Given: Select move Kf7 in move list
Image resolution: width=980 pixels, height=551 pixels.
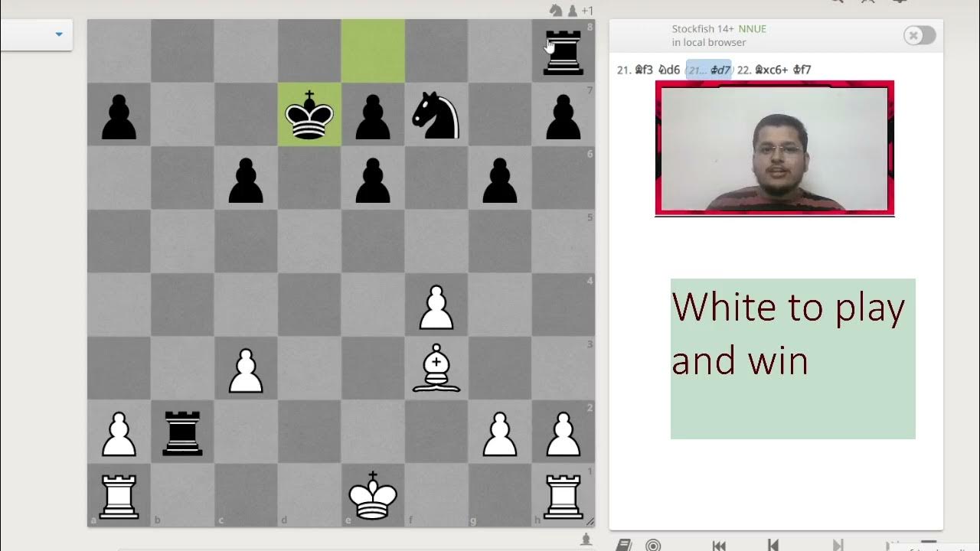Looking at the screenshot, I should click(802, 70).
